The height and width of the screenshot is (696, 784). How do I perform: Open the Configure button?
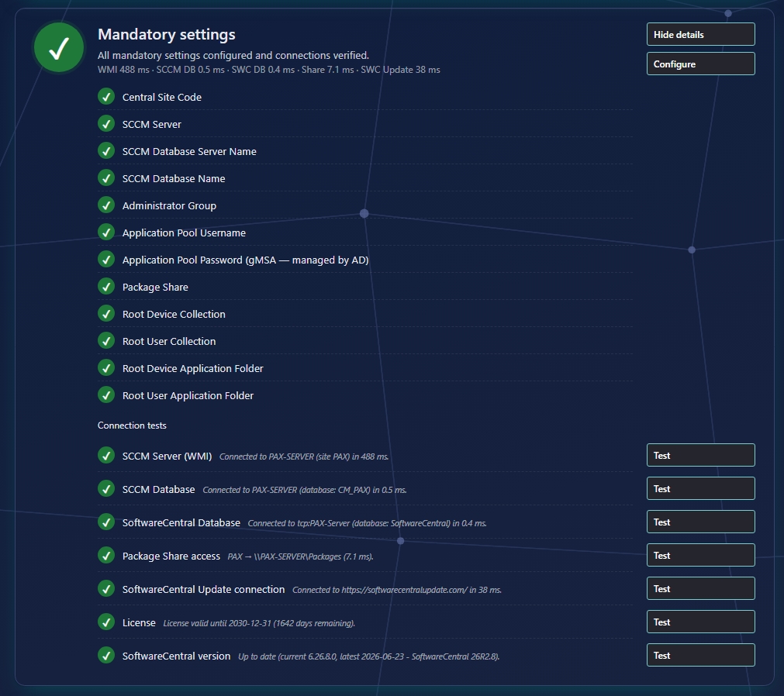click(700, 64)
